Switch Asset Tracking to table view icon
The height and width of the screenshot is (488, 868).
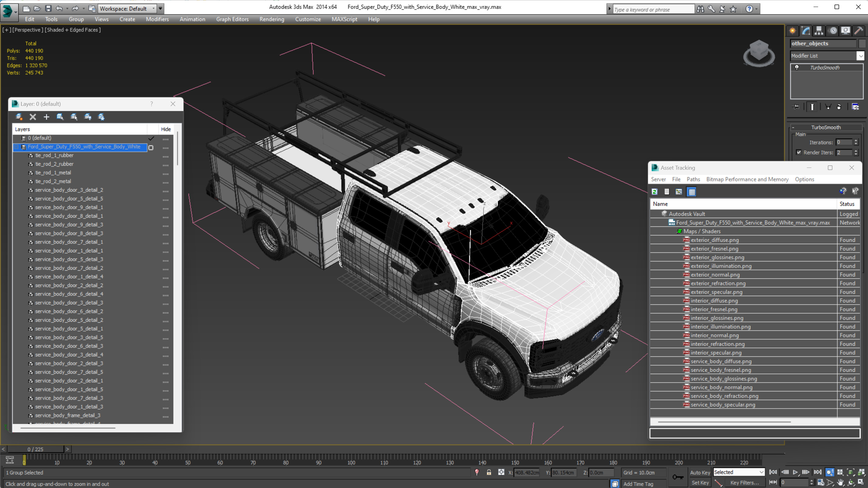[692, 192]
